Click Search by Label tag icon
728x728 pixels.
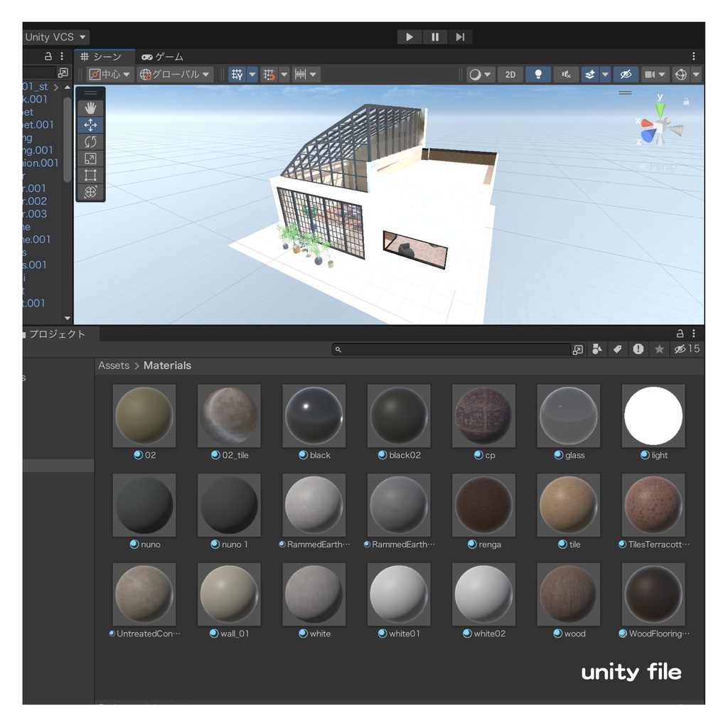point(617,349)
